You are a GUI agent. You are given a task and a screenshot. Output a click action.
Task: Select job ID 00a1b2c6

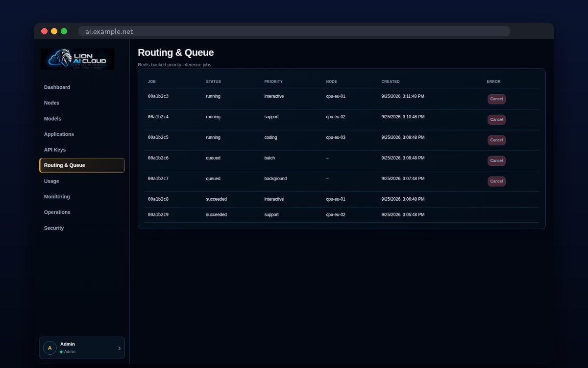coord(158,158)
